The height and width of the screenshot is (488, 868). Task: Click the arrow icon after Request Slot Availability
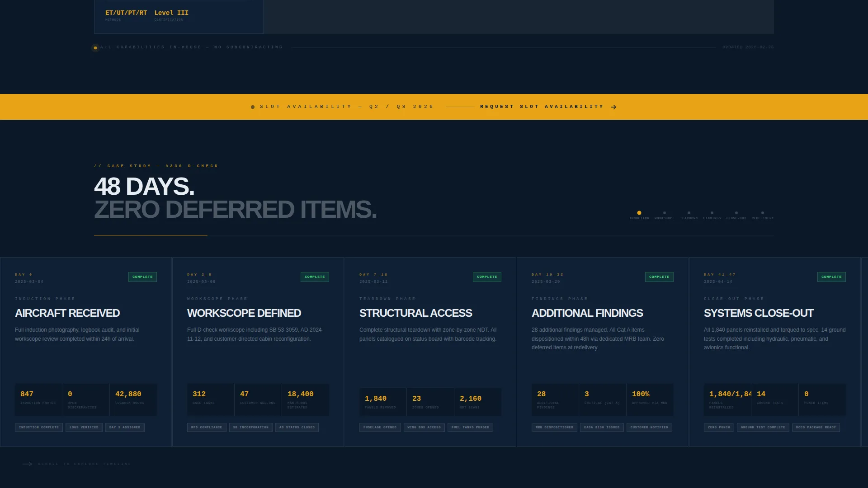(x=613, y=107)
